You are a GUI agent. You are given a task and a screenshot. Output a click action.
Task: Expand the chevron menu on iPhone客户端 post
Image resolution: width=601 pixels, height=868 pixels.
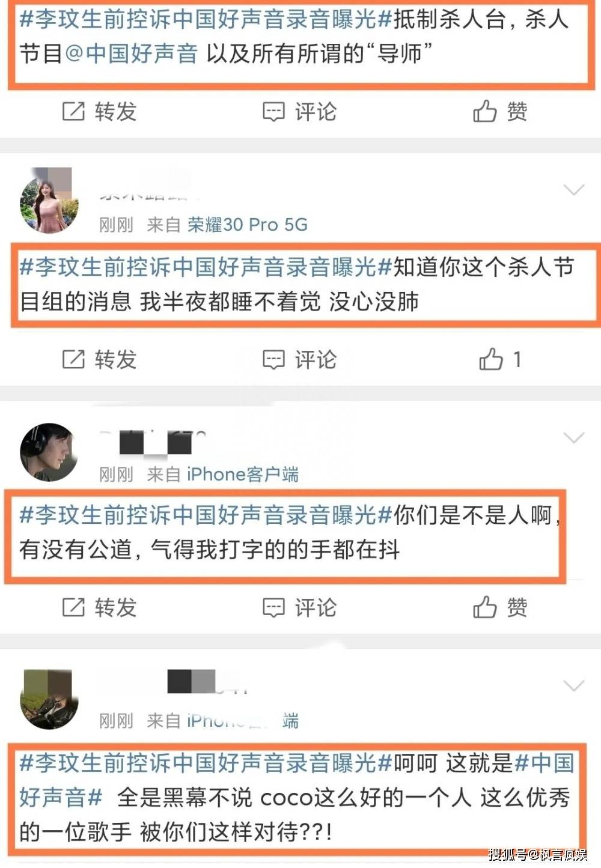click(574, 438)
